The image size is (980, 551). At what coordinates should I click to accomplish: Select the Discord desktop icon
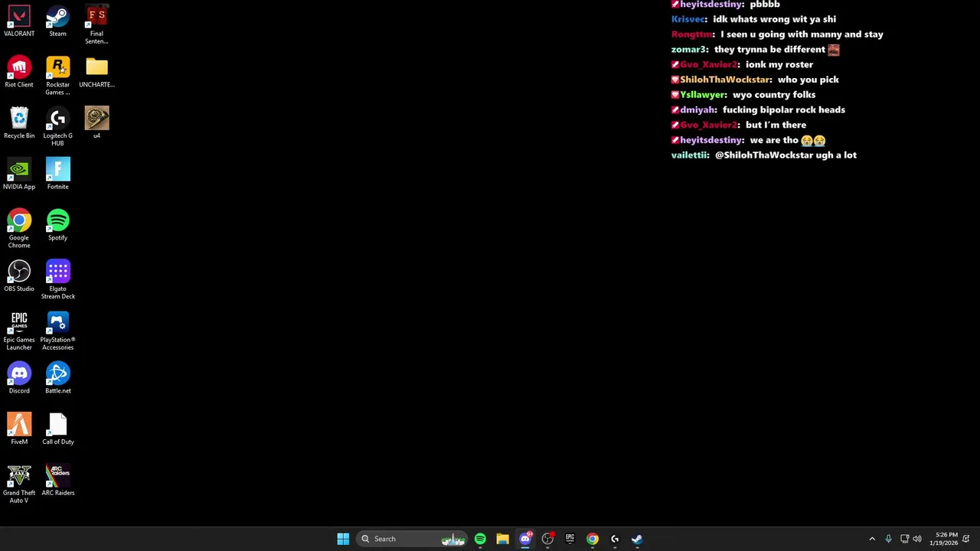(19, 379)
